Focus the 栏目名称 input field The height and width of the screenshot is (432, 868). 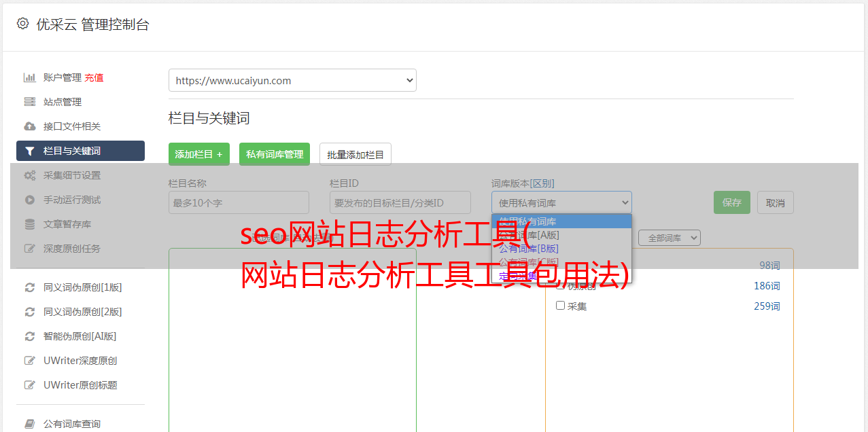[x=239, y=202]
